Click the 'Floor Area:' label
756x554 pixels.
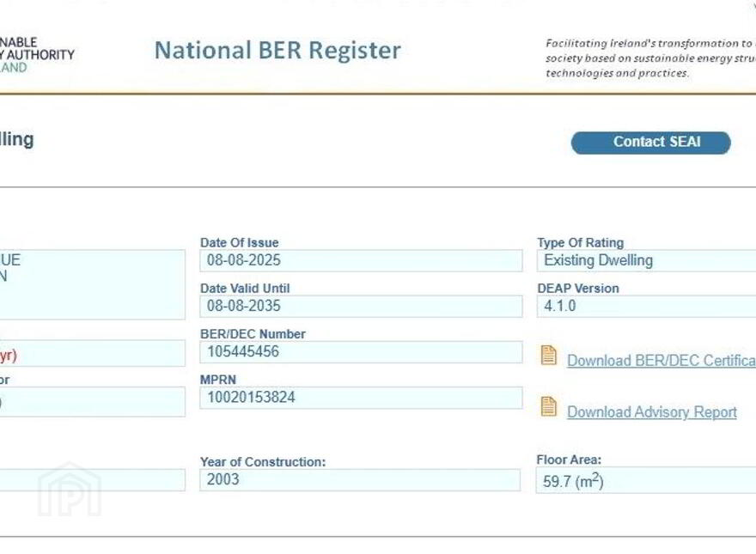(569, 460)
